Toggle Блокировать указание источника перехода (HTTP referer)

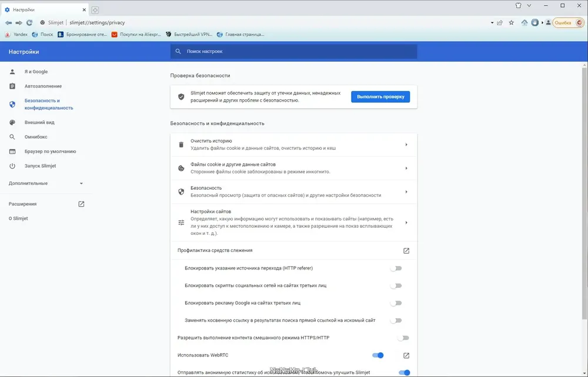(396, 268)
